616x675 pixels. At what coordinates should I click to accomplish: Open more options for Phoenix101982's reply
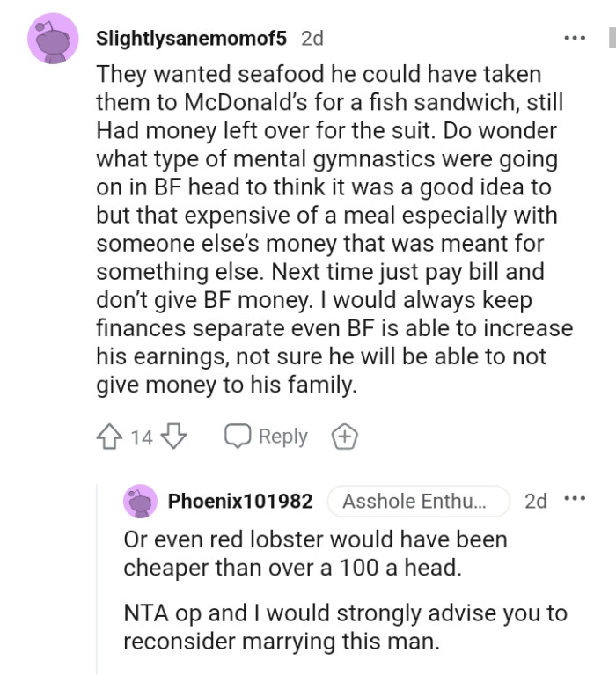pyautogui.click(x=575, y=501)
